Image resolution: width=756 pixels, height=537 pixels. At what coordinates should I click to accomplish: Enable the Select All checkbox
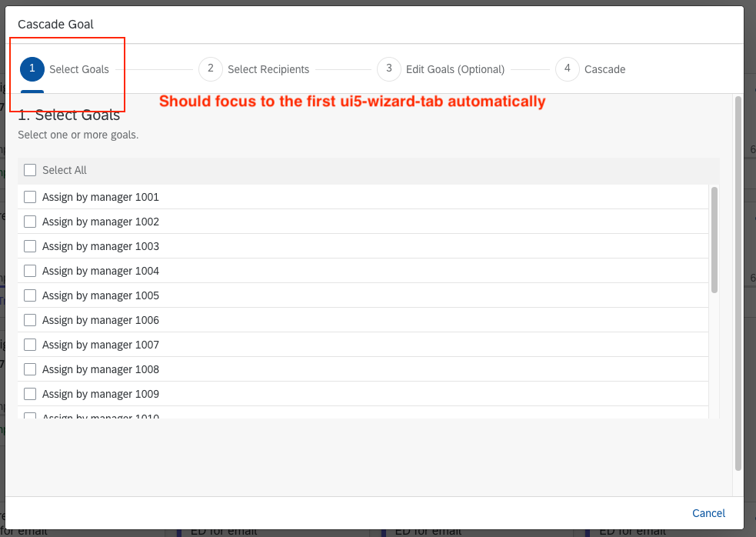tap(30, 170)
